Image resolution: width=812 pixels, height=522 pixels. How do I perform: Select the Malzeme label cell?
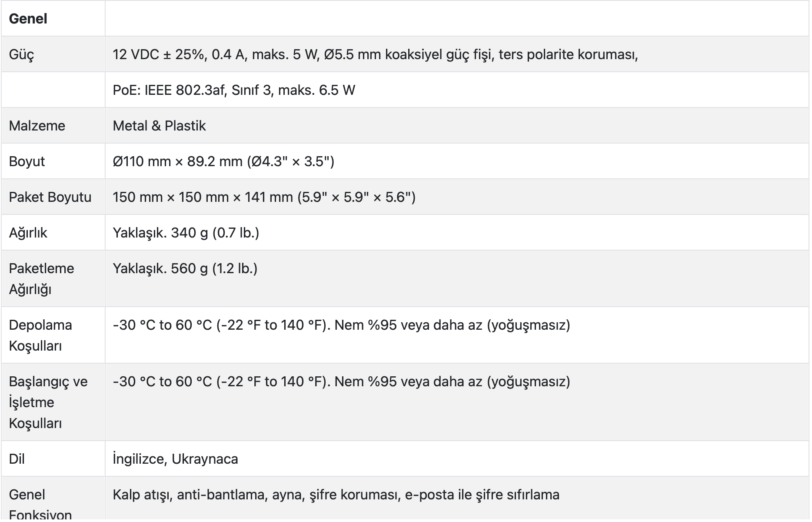click(x=37, y=126)
